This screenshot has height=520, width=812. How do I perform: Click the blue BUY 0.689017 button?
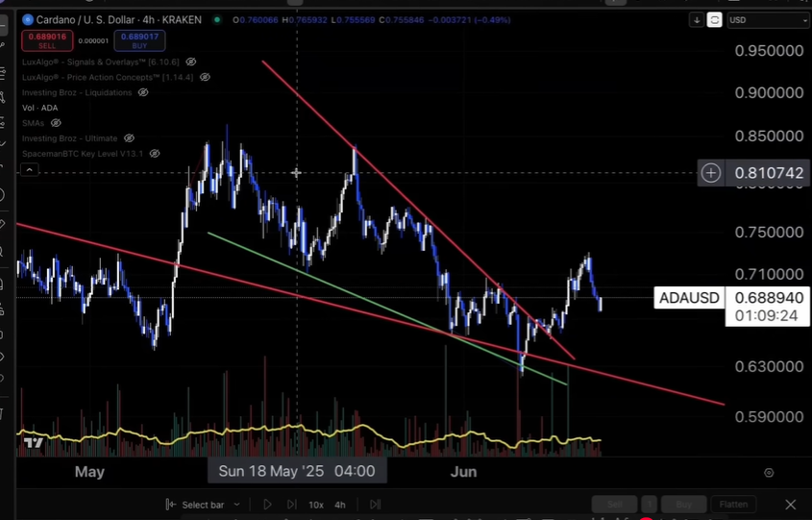point(140,41)
